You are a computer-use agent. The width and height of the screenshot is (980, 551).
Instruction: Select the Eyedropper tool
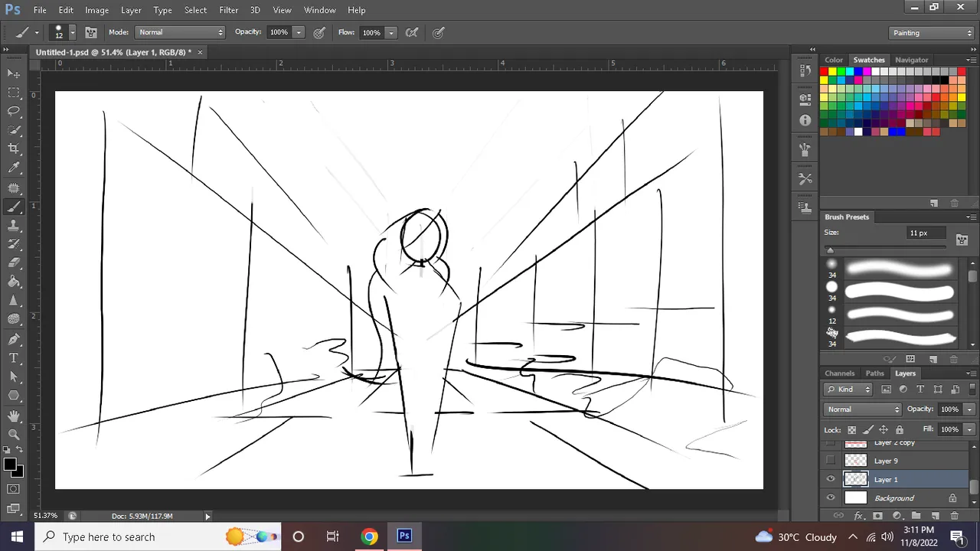point(14,168)
